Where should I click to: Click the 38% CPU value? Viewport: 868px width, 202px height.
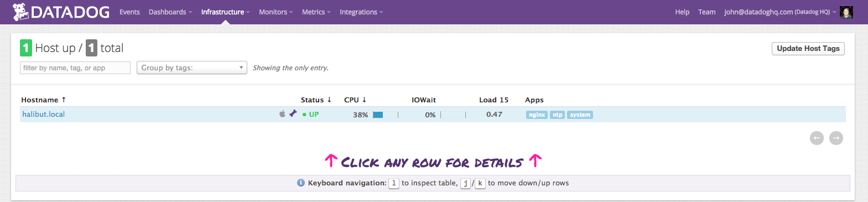pyautogui.click(x=360, y=115)
